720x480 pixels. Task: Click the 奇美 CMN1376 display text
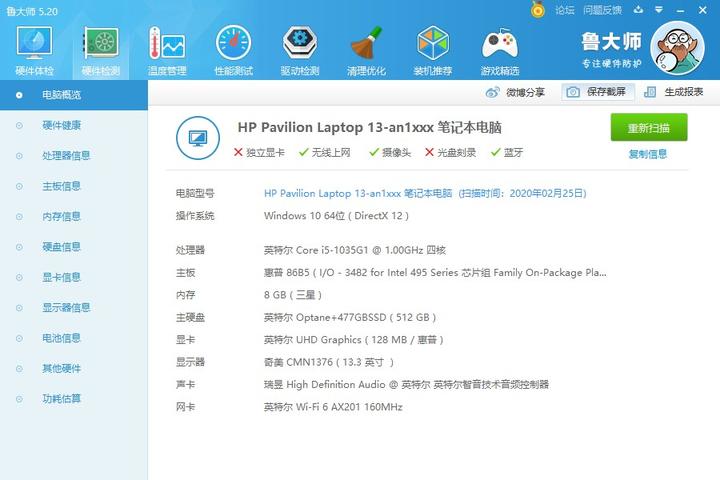click(x=329, y=362)
